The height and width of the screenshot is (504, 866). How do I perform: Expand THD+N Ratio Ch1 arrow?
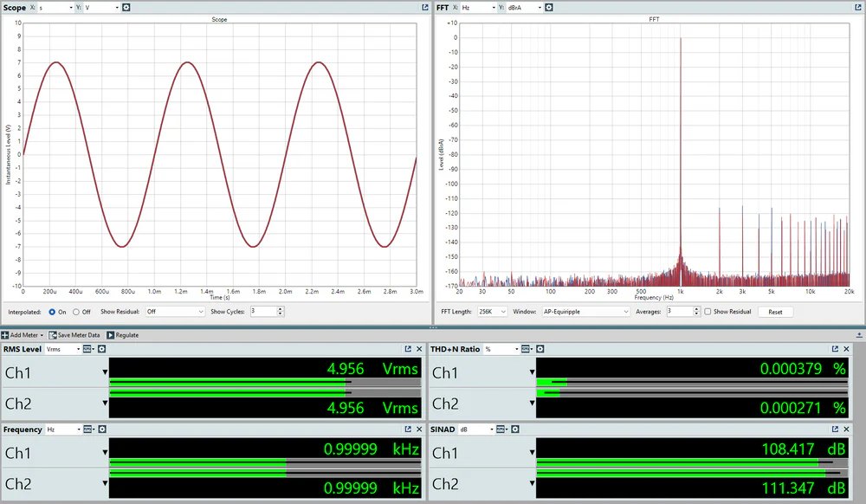pos(533,372)
